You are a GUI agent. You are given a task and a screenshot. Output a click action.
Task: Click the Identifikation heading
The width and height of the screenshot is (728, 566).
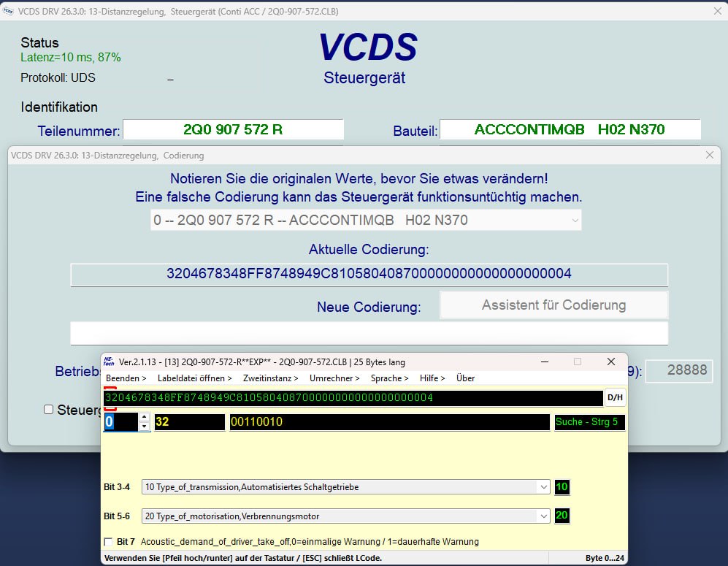coord(59,107)
